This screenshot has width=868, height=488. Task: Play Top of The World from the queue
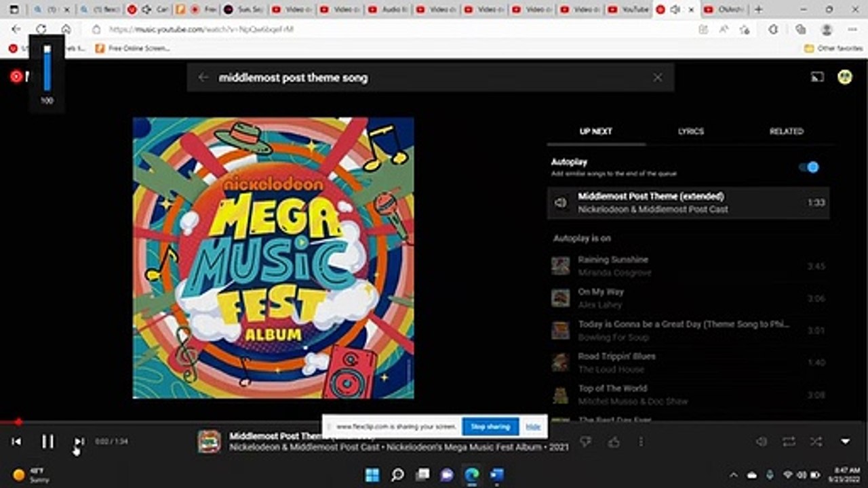pos(688,394)
